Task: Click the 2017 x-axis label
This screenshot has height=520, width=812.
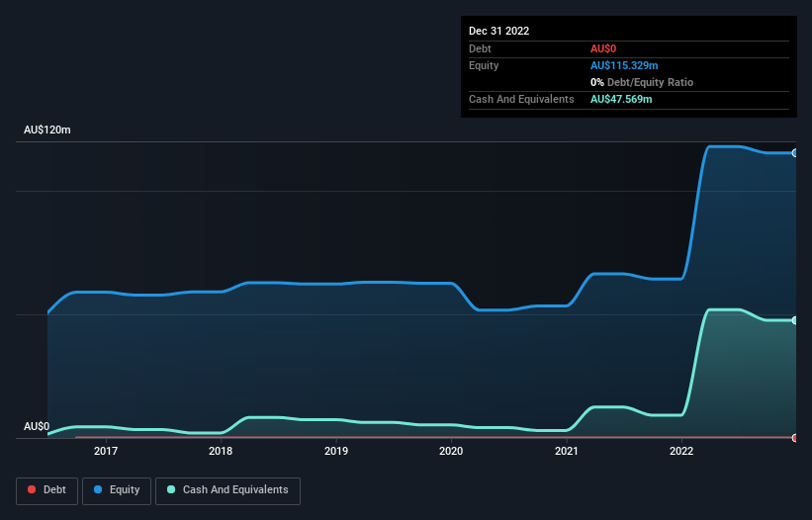Action: coord(106,451)
